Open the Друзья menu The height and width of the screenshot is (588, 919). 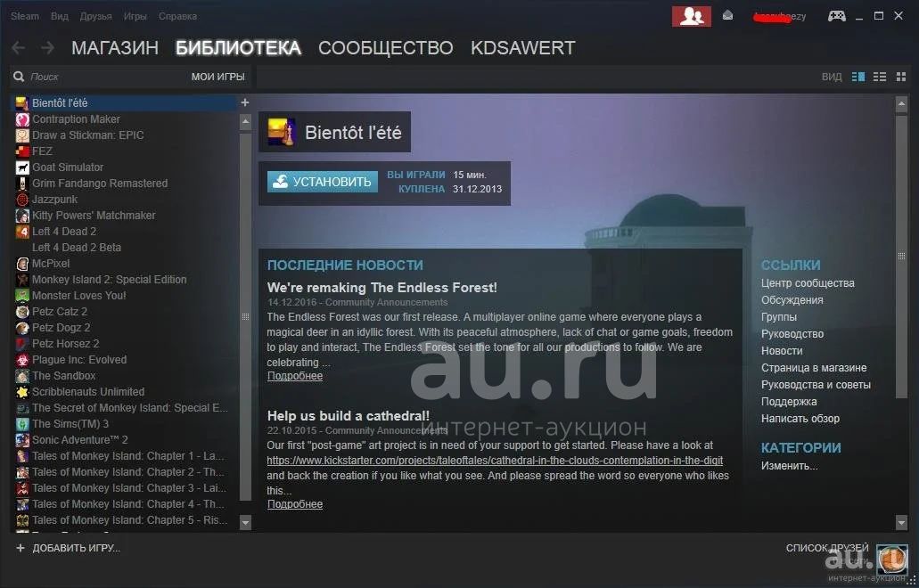click(x=95, y=16)
